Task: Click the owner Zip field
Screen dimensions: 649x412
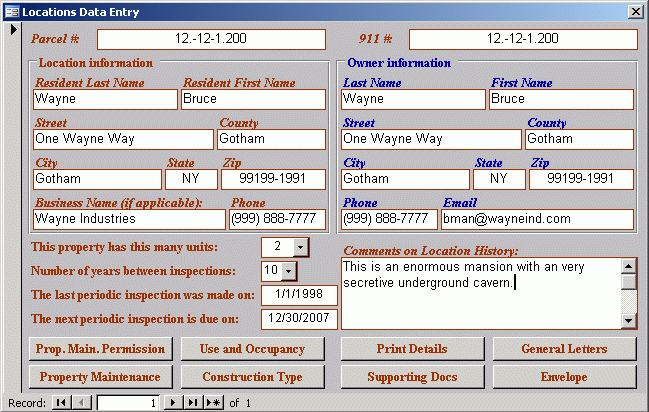Action: coord(582,179)
